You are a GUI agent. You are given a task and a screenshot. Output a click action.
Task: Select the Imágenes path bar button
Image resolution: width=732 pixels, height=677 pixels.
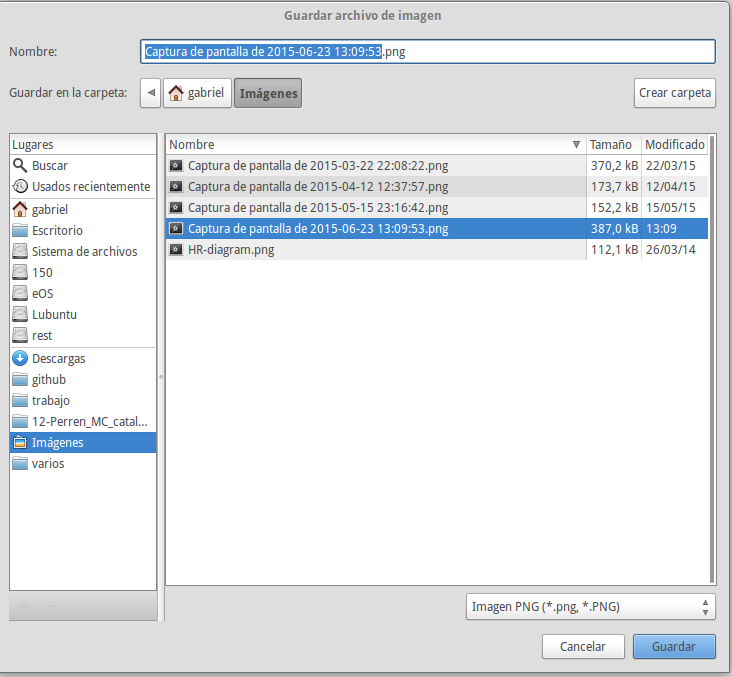(x=268, y=93)
